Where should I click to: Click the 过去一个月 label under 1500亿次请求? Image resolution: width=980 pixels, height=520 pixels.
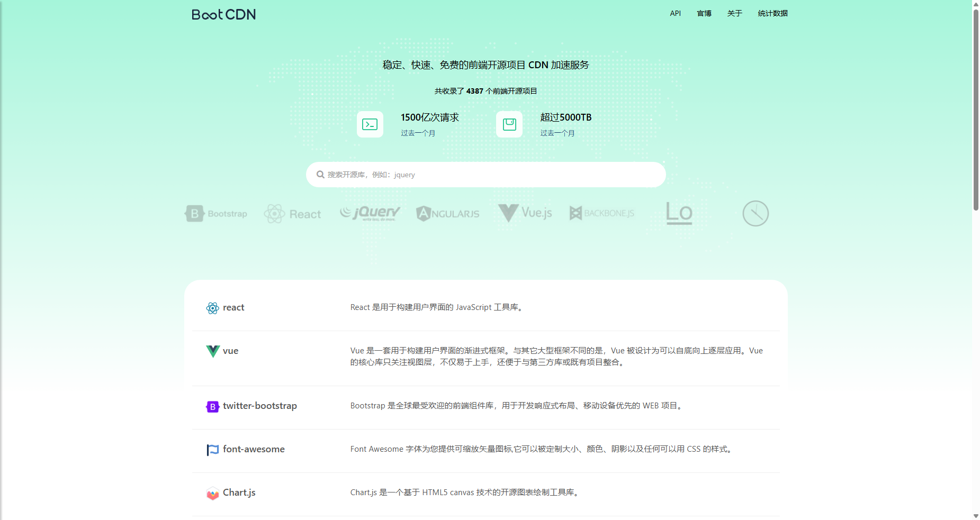(418, 133)
